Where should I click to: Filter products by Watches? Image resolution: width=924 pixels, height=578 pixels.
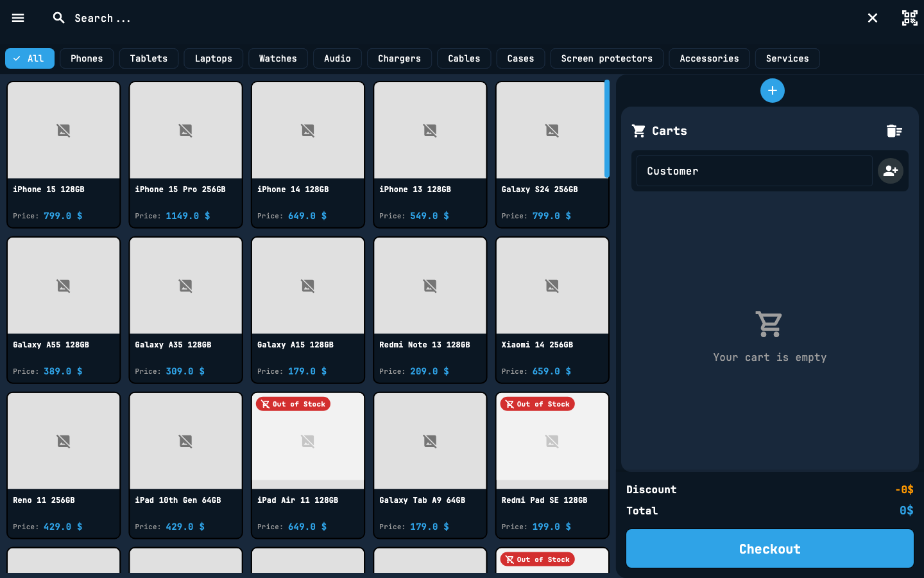click(278, 58)
